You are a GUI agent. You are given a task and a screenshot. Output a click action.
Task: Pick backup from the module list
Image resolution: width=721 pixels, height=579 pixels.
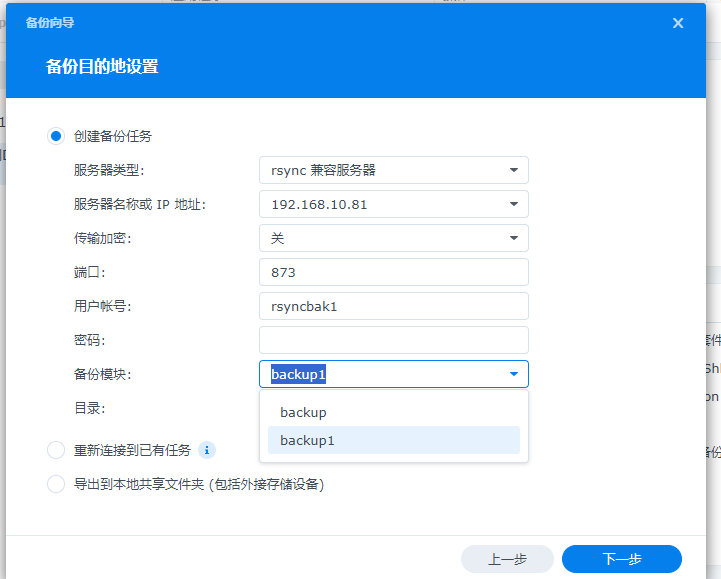tap(304, 412)
